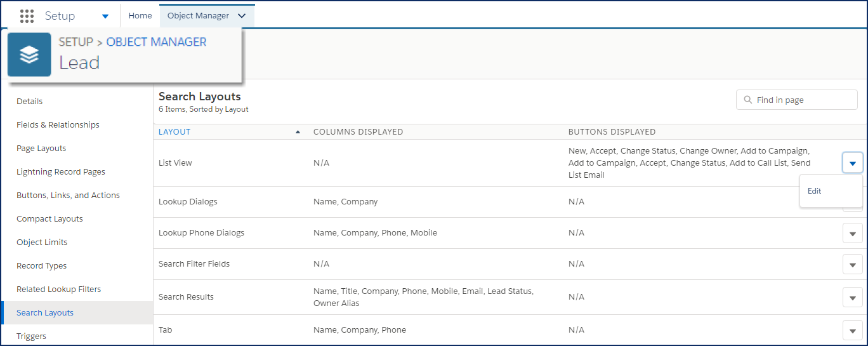The height and width of the screenshot is (346, 868).
Task: Open Buttons, Links, and Actions
Action: click(x=68, y=196)
